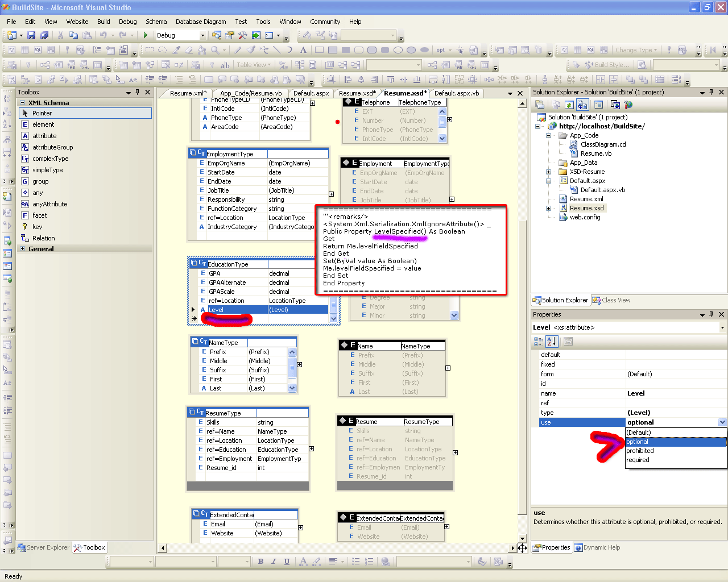
Task: Click the Bold formatting icon at bottom
Action: pos(260,562)
